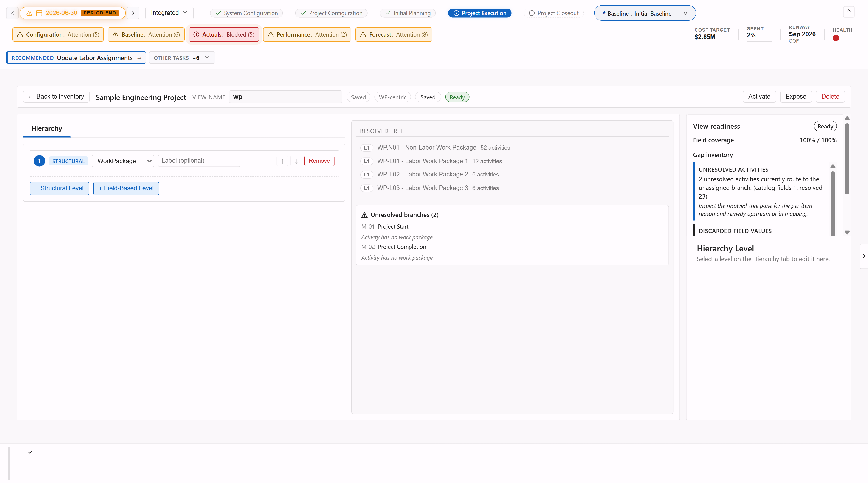Expand bottom-left collapsed panel chevron

(30, 452)
